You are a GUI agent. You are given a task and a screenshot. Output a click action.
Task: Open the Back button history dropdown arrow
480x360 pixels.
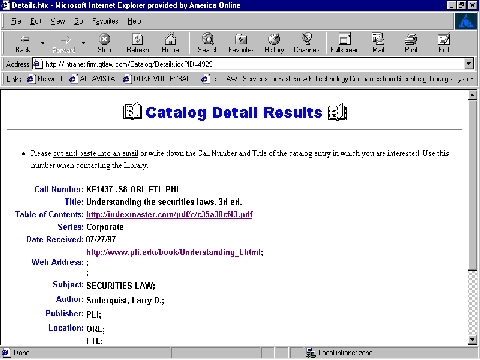[x=42, y=43]
